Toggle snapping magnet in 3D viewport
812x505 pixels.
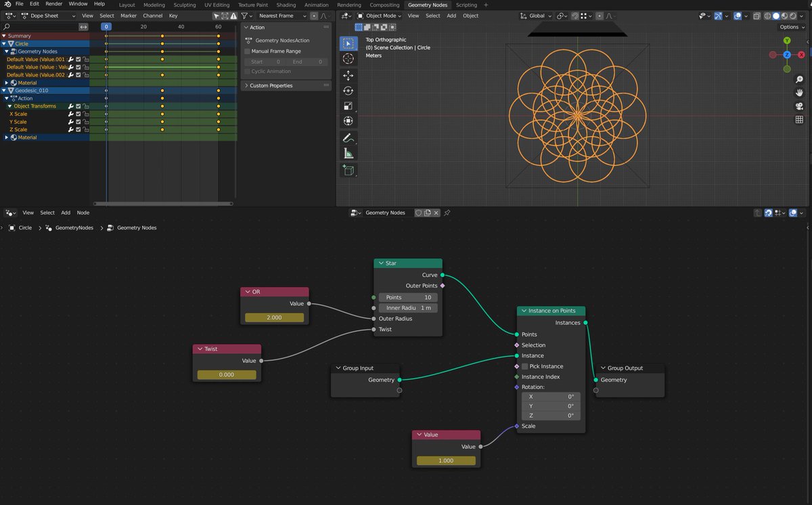[x=575, y=16]
